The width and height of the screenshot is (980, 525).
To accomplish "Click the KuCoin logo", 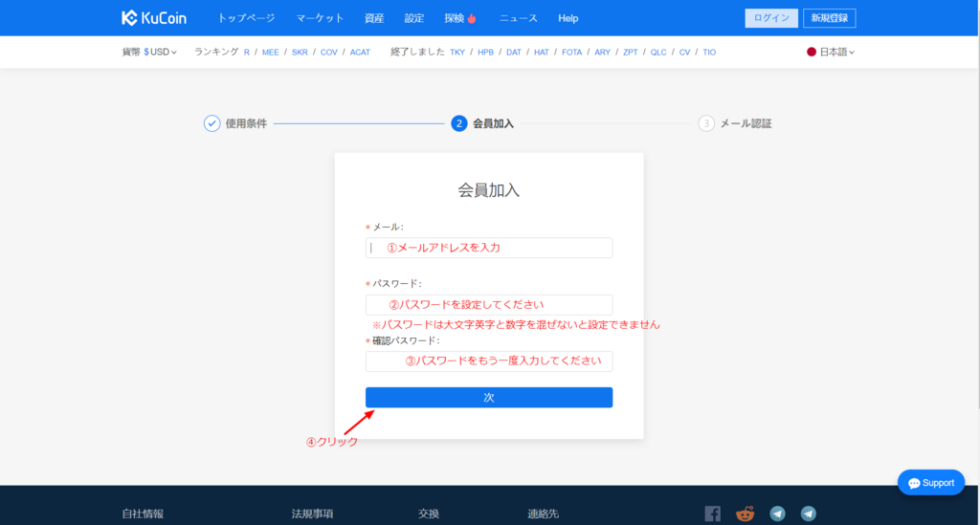I will [x=153, y=18].
